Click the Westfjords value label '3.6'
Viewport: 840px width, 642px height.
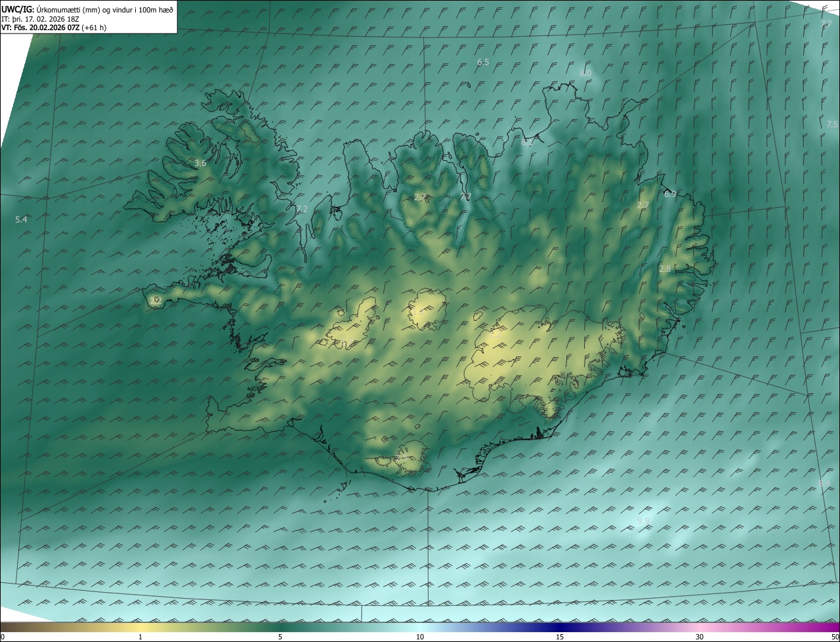(200, 163)
